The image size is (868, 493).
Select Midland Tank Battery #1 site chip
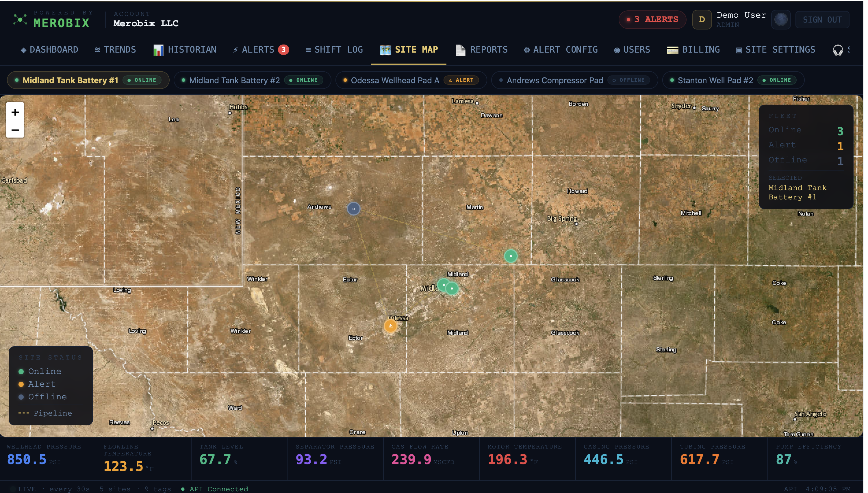(x=88, y=80)
